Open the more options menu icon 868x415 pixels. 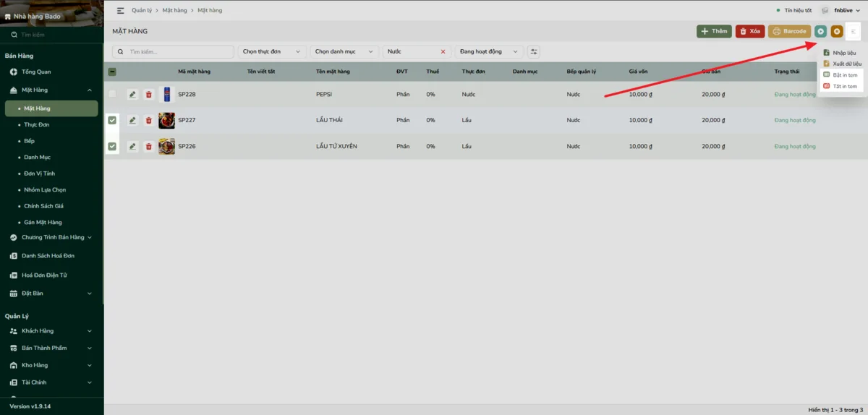(x=854, y=31)
